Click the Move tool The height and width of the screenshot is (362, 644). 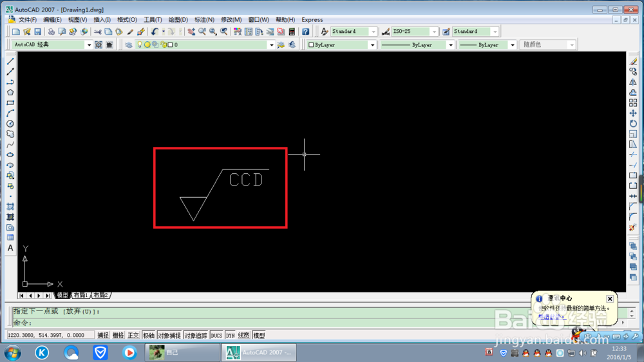(x=633, y=113)
